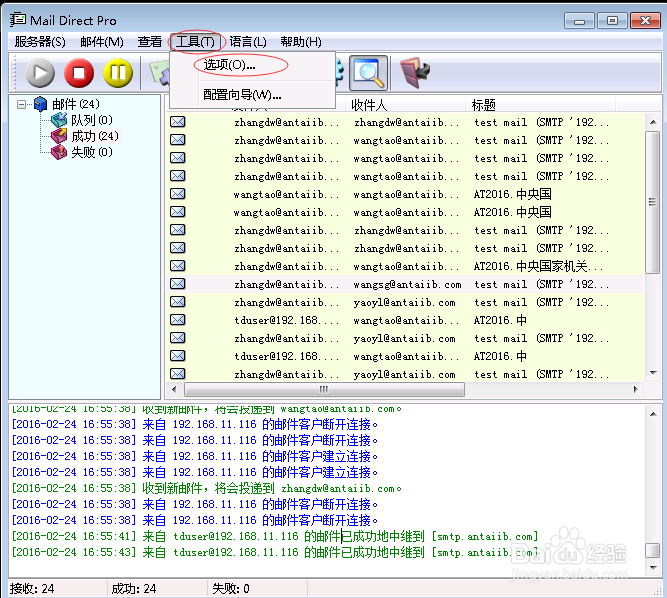Select the AT2016.中央国家机关... subject cell
The image size is (667, 598).
coord(538,266)
